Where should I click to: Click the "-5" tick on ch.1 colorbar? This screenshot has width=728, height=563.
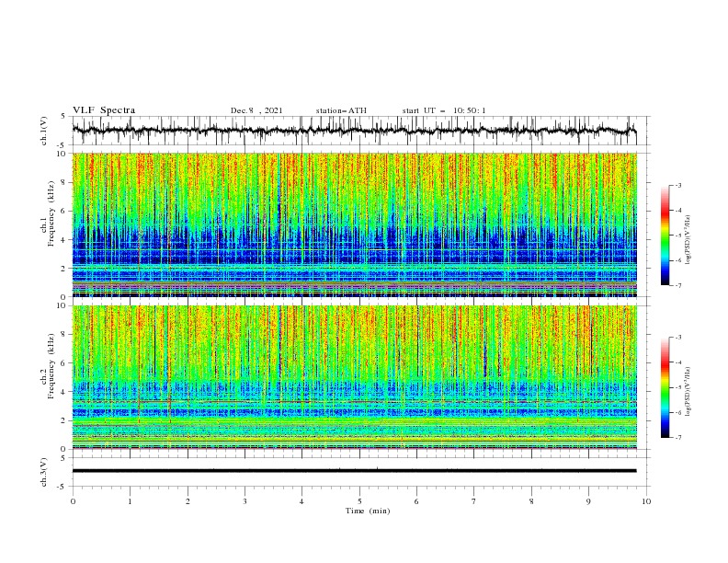coord(677,236)
